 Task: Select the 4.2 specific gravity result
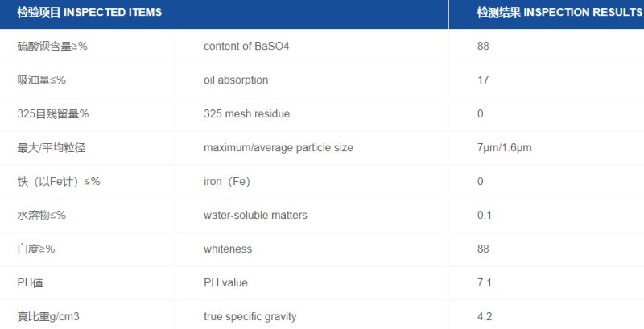pyautogui.click(x=484, y=317)
